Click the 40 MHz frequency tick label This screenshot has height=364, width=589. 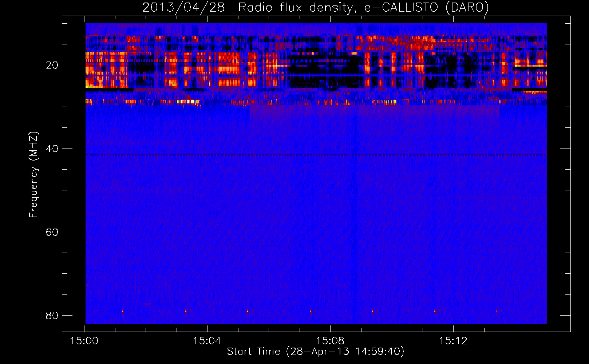[x=52, y=149]
